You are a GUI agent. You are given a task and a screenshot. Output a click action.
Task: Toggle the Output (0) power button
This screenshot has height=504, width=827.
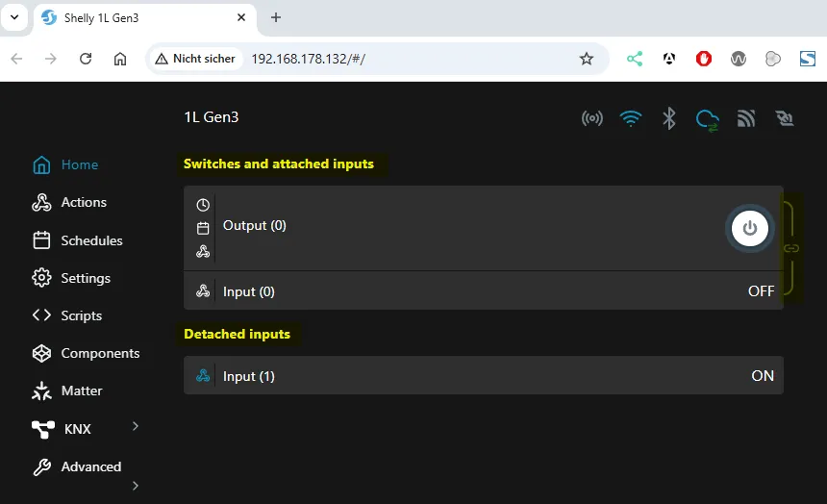pyautogui.click(x=749, y=229)
